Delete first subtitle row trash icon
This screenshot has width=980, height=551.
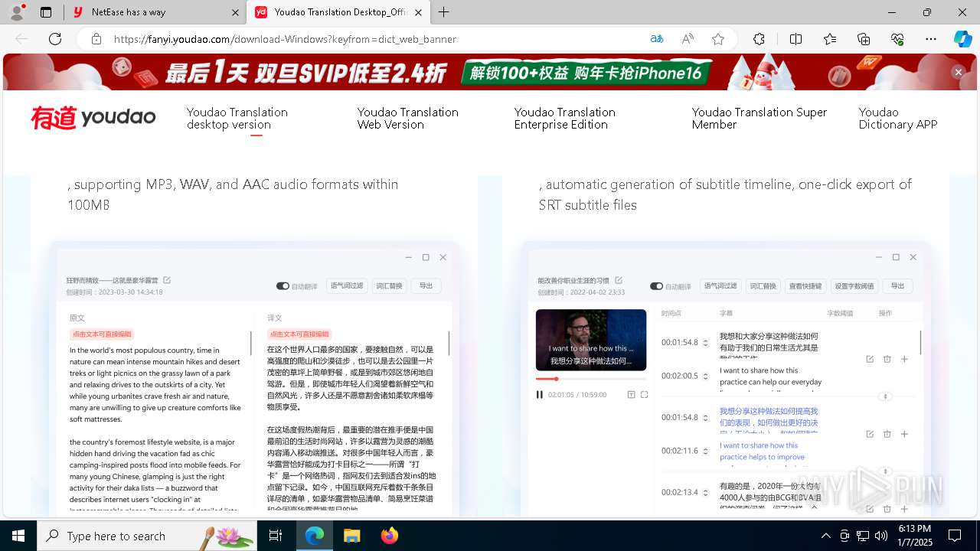pos(887,359)
